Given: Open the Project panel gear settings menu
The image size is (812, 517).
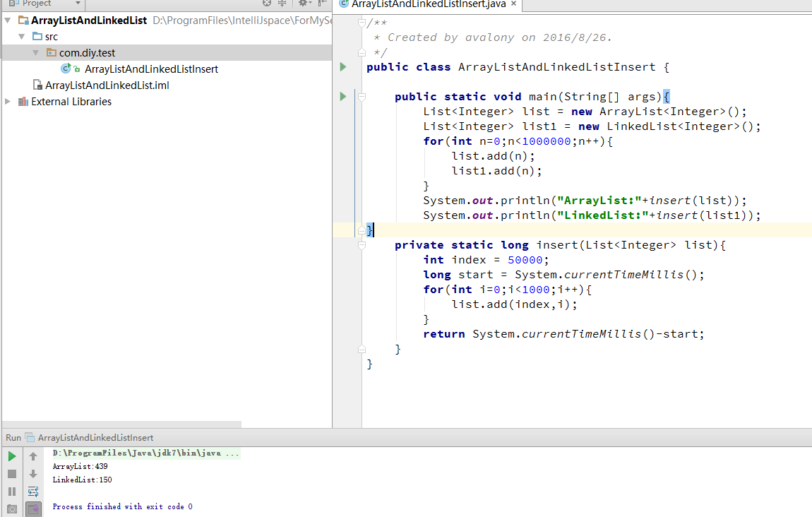Looking at the screenshot, I should click(x=303, y=4).
